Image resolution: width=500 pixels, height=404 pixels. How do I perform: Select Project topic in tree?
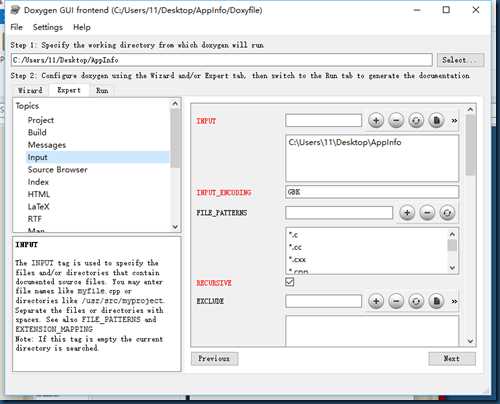click(x=41, y=120)
